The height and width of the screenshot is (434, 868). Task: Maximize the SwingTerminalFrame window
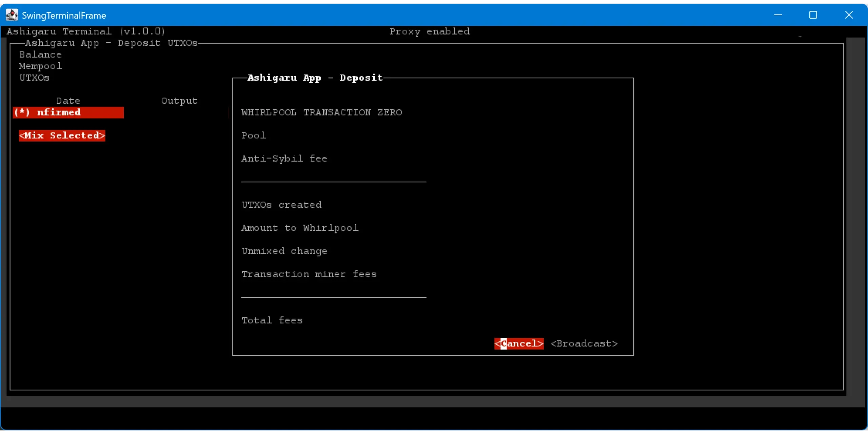click(x=813, y=15)
